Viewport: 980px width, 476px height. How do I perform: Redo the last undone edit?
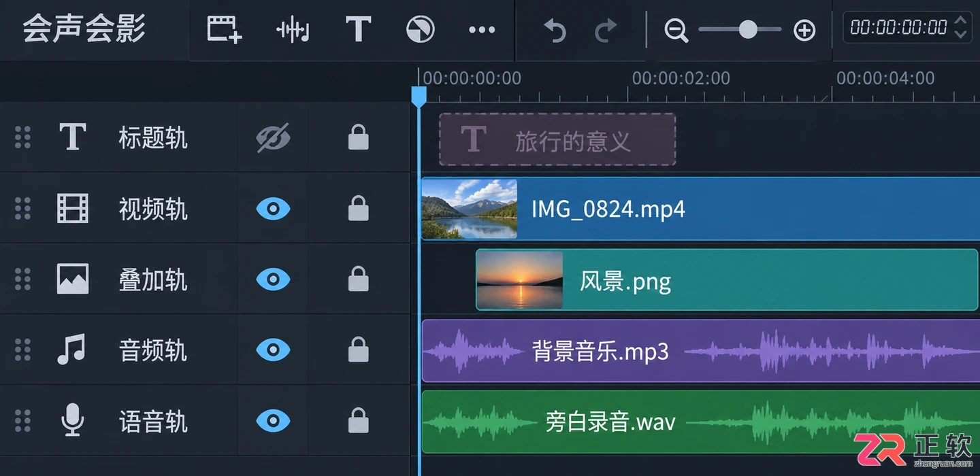(605, 30)
